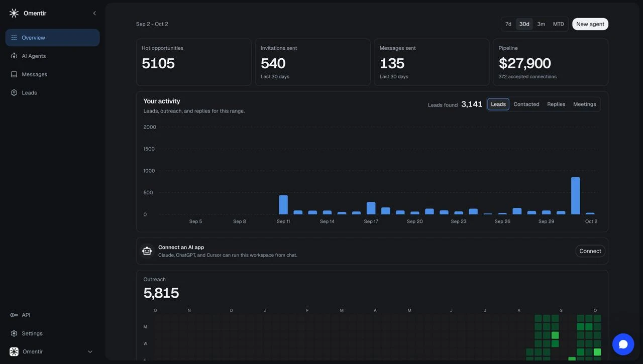Click the Hot opportunities card

pyautogui.click(x=193, y=62)
